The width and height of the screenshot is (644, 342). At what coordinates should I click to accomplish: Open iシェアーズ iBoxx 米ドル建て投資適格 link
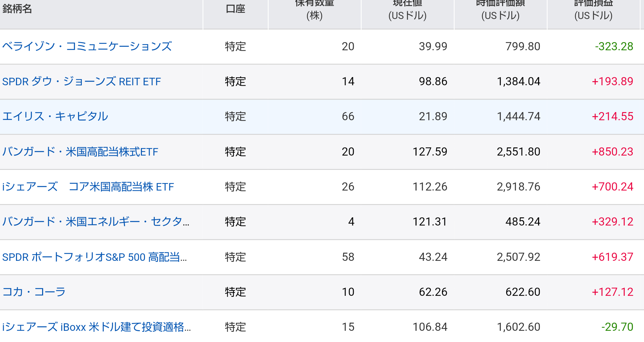pos(96,327)
